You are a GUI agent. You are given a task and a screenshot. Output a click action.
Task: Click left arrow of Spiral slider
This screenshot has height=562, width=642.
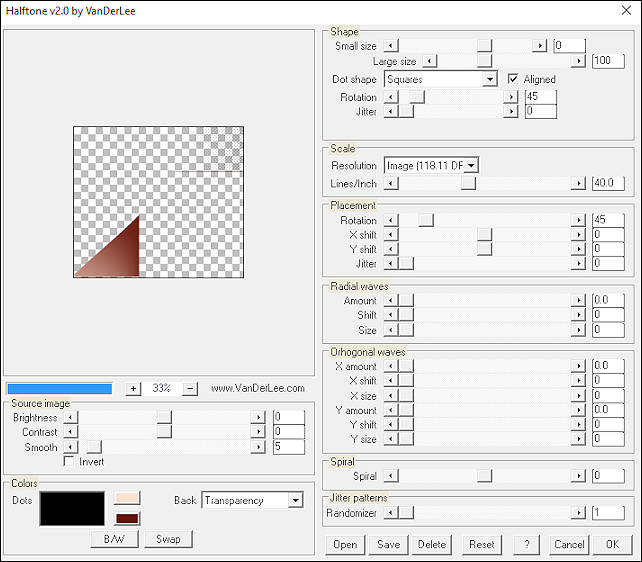391,476
